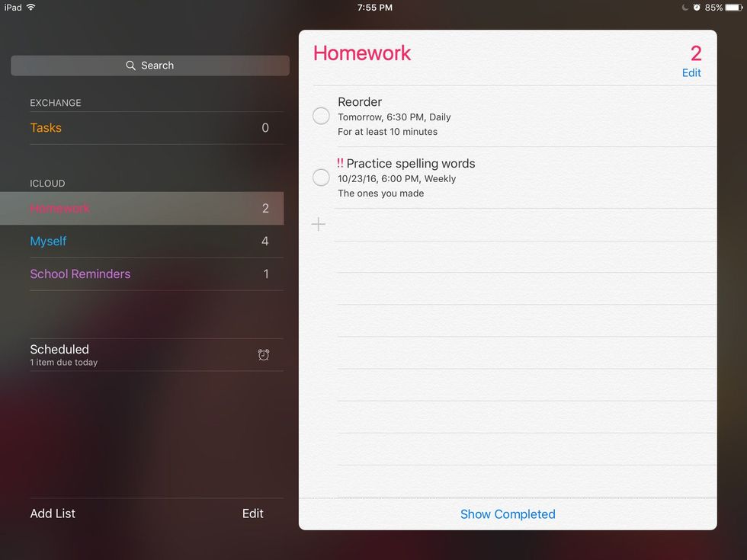Tap the battery icon in status bar
The image size is (747, 560).
733,8
